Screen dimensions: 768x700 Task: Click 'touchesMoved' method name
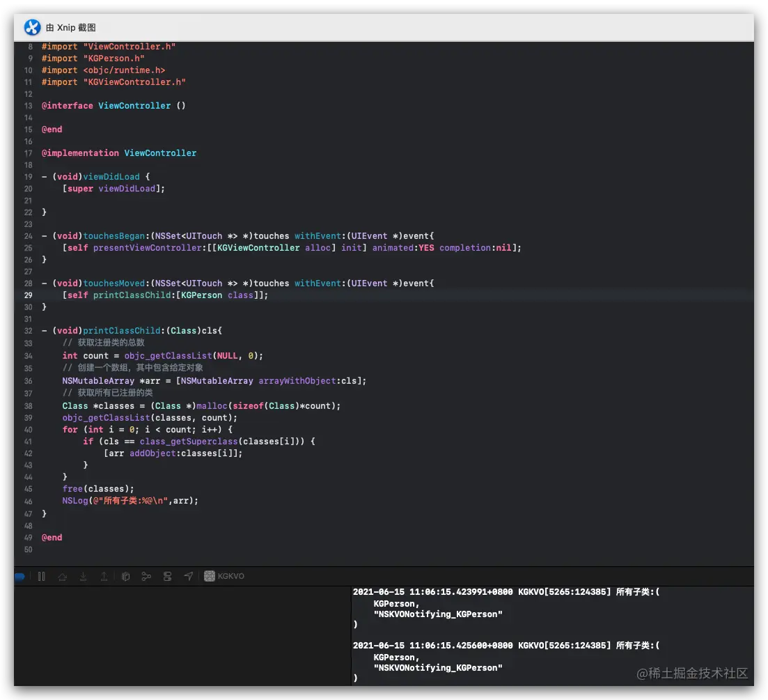[x=114, y=283]
